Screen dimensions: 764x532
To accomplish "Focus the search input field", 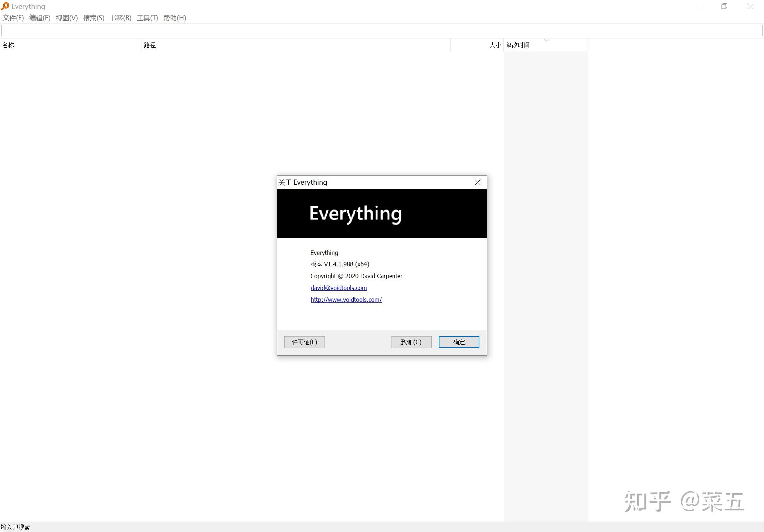I will point(381,31).
